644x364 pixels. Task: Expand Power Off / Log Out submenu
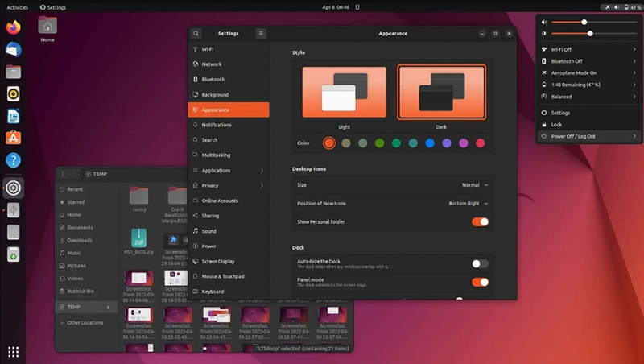pos(634,136)
